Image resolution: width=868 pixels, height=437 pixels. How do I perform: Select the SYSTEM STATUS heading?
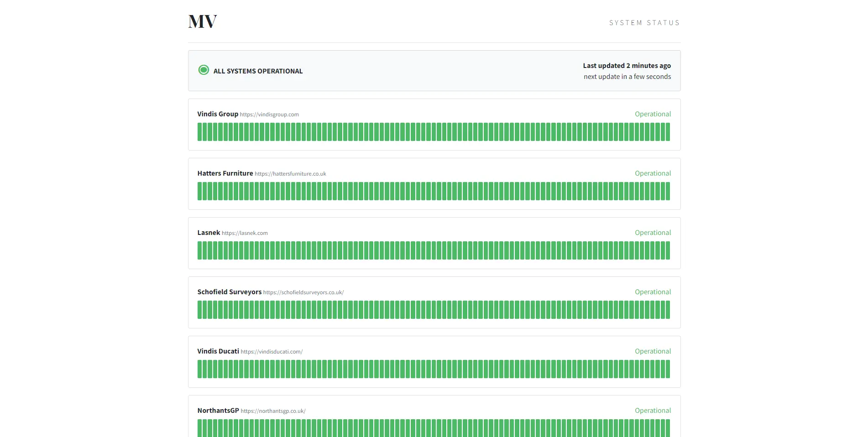(644, 22)
